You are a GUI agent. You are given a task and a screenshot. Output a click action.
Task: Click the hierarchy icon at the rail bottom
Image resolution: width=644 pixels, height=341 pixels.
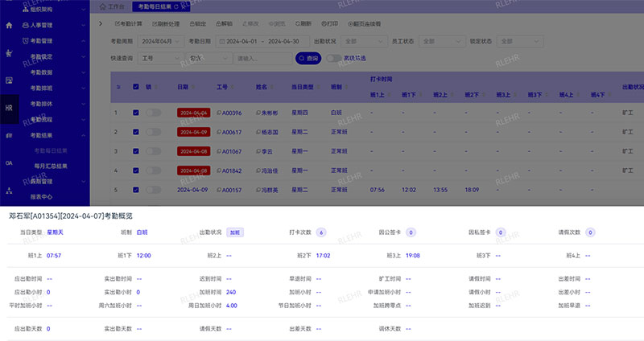pyautogui.click(x=9, y=191)
